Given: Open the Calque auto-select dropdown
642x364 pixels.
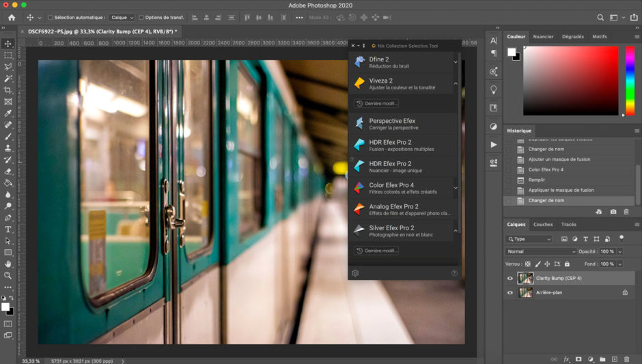Looking at the screenshot, I should tap(122, 18).
